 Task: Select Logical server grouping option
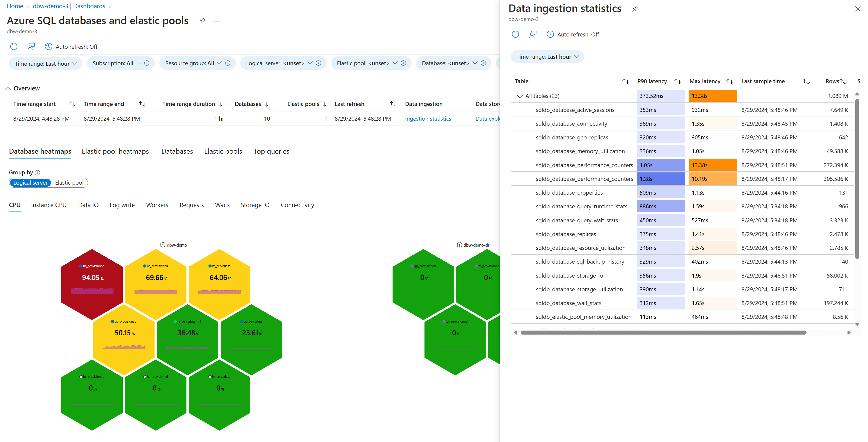point(30,183)
